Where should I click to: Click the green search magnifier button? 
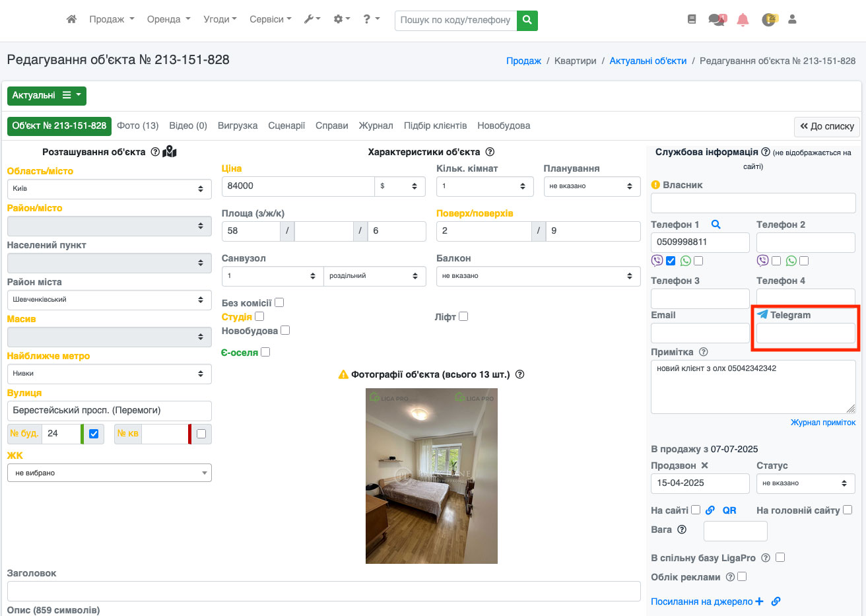527,20
